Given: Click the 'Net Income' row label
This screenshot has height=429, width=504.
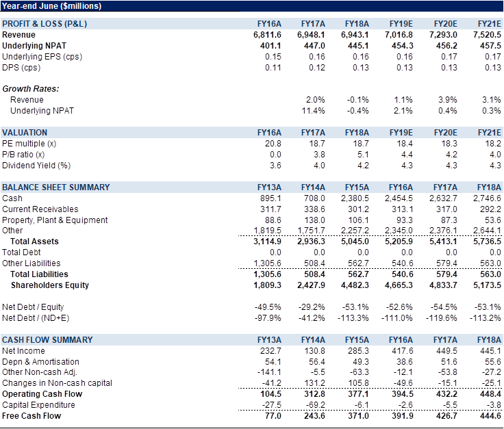Looking at the screenshot, I should (x=23, y=350).
